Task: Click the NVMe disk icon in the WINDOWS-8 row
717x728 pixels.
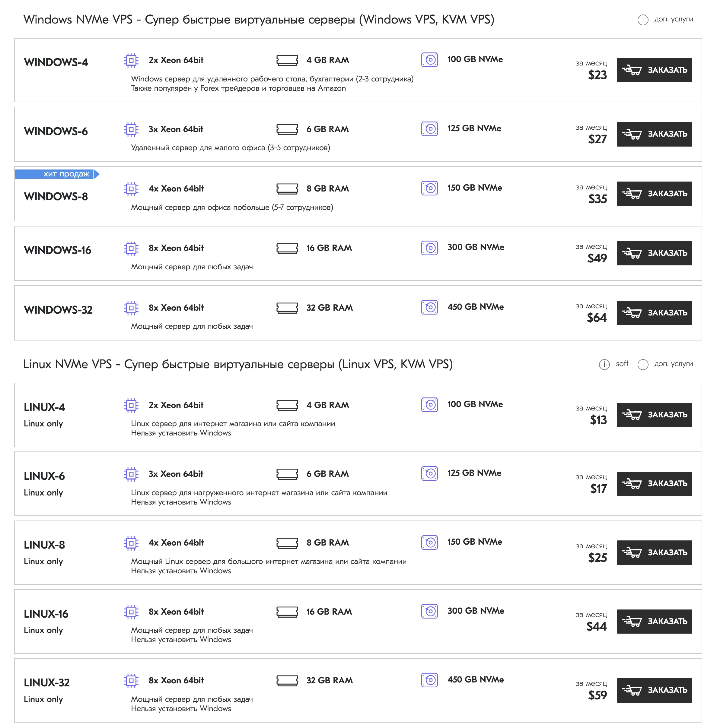Action: [429, 188]
